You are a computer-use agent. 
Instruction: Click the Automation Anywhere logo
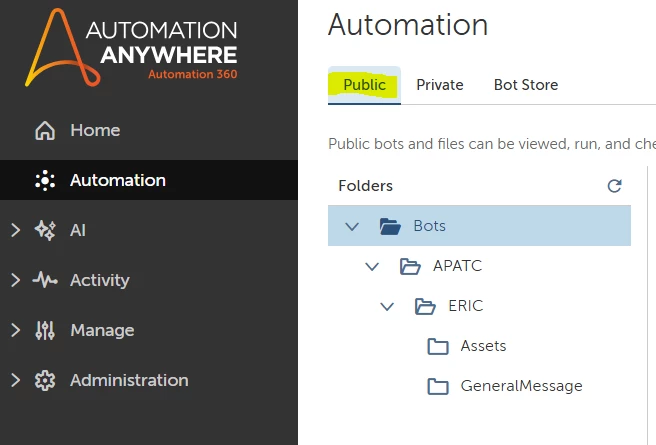131,47
